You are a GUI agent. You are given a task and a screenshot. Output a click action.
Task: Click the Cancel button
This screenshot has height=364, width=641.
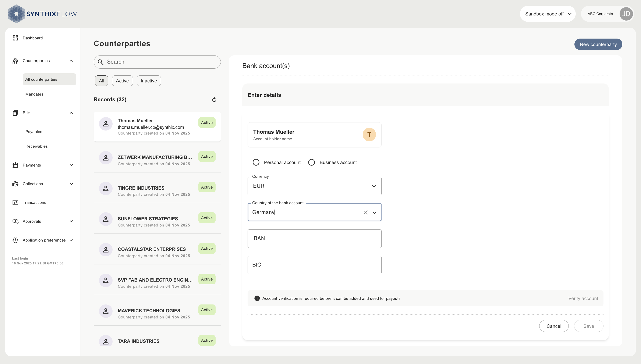(x=554, y=326)
